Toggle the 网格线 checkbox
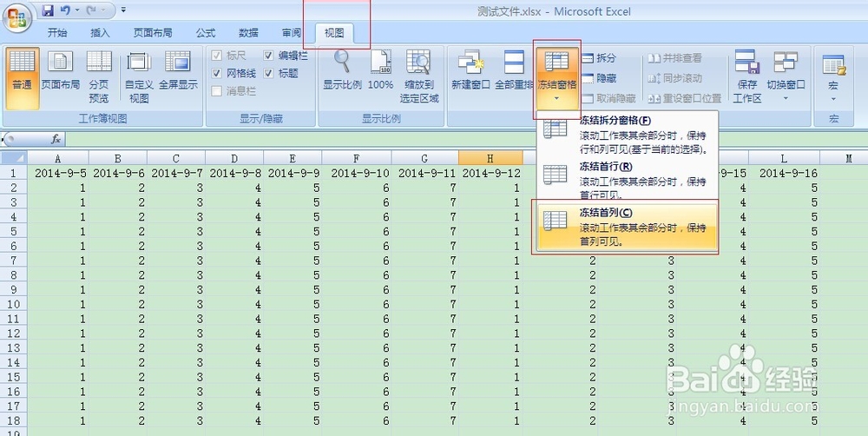Viewport: 868px width, 436px height. pos(234,73)
